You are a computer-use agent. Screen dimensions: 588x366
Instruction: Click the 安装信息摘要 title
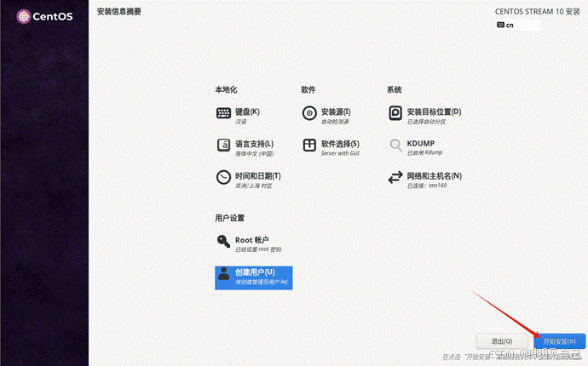click(118, 12)
